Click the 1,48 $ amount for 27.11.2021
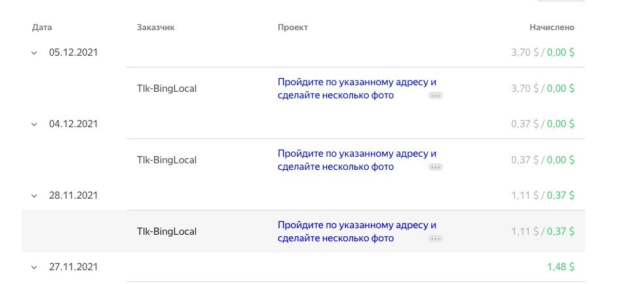This screenshot has height=284, width=644. [561, 267]
